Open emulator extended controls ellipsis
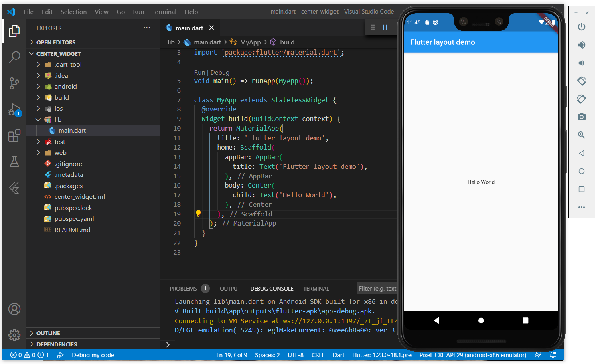 click(x=582, y=207)
